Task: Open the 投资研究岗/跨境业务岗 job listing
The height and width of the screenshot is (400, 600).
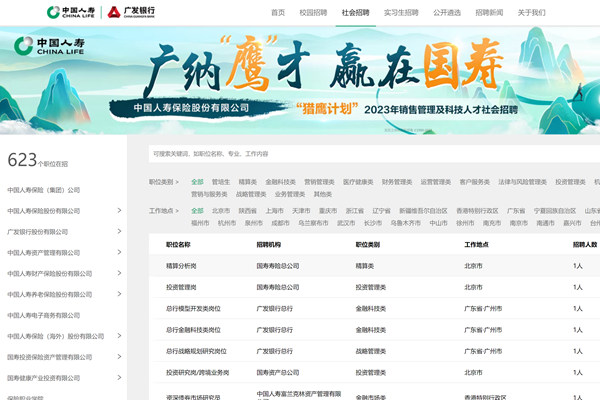Action: 197,372
